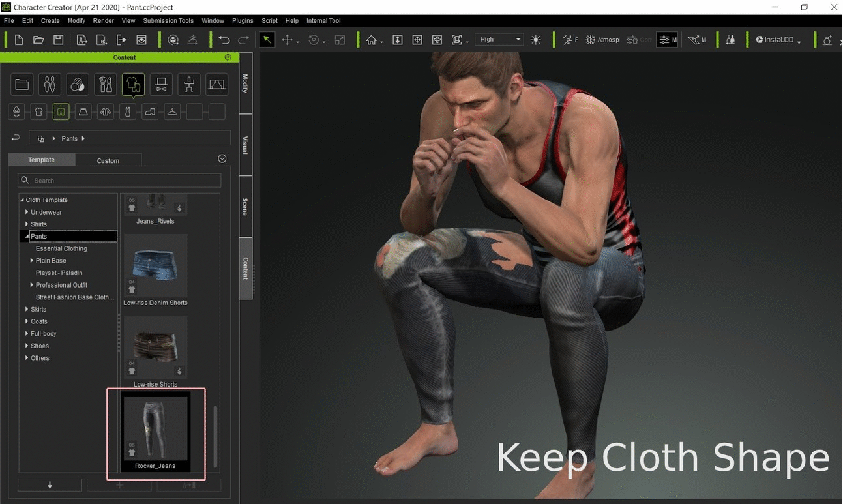This screenshot has height=504, width=843.
Task: Click the download arrow button below tree
Action: pyautogui.click(x=50, y=485)
